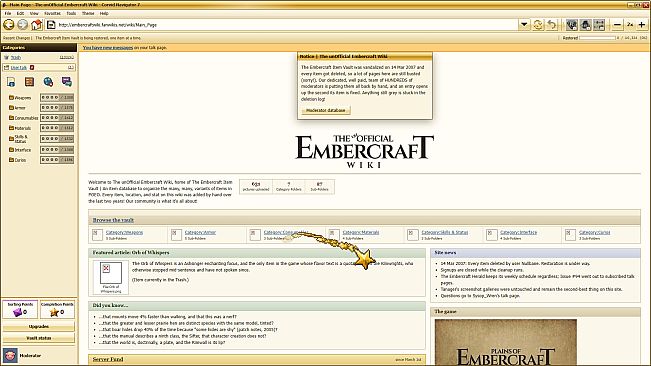Open the address bar dropdown arrow
Image resolution: width=651 pixels, height=366 pixels.
pos(524,25)
